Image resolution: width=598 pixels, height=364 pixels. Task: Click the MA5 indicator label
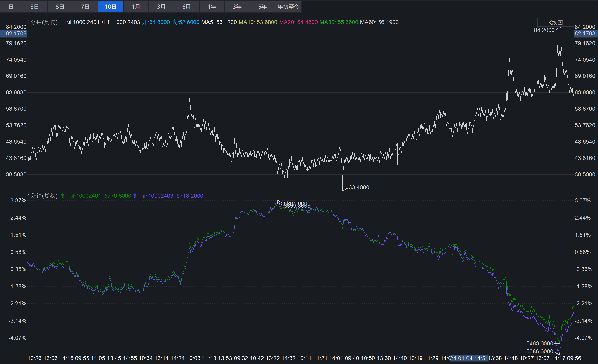[x=219, y=22]
